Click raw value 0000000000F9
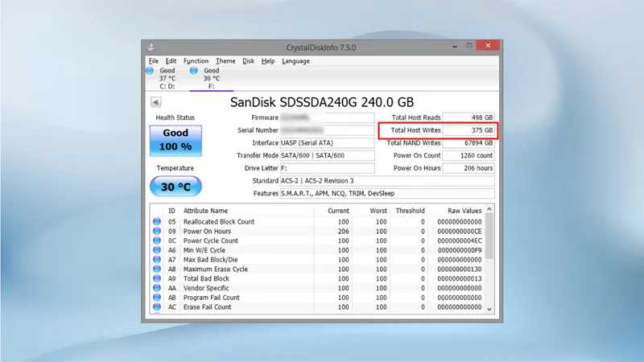644x362 pixels. click(460, 250)
